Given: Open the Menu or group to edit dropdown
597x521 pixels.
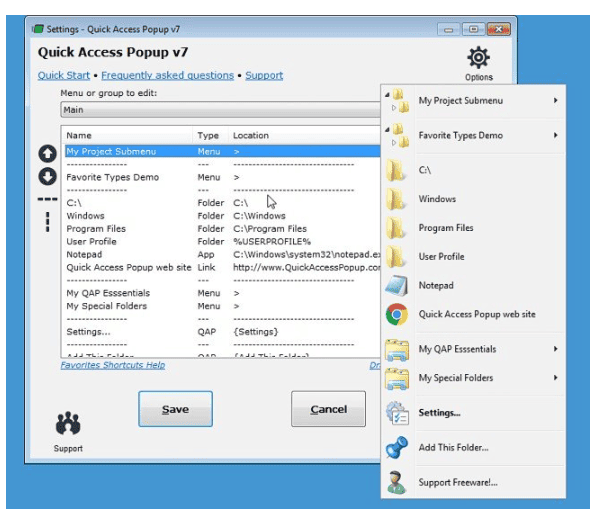Looking at the screenshot, I should tap(221, 110).
